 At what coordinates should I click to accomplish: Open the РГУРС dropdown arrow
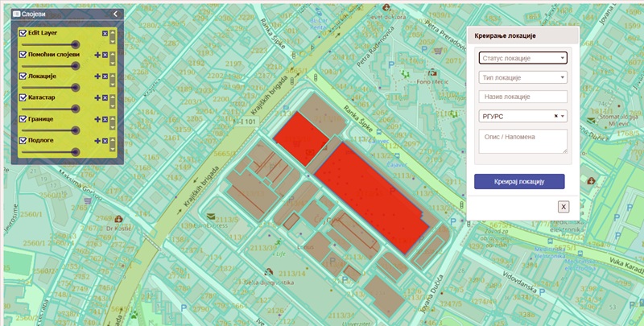[563, 117]
